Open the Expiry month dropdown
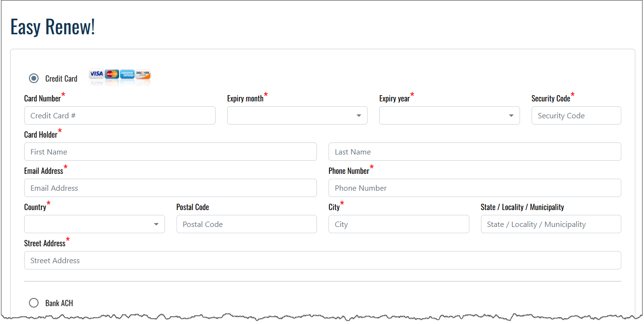This screenshot has width=644, height=324. coord(297,115)
